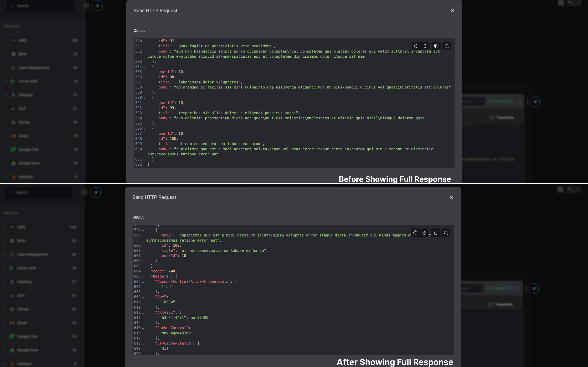Click collapse-all icon in Before Showing Full Response output
Viewport: 588px width, 367px height.
[x=425, y=46]
